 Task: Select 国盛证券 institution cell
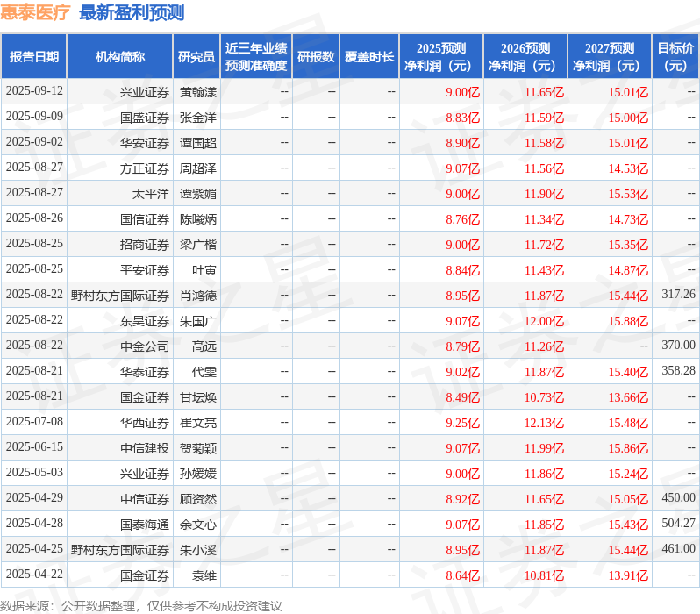tap(145, 118)
